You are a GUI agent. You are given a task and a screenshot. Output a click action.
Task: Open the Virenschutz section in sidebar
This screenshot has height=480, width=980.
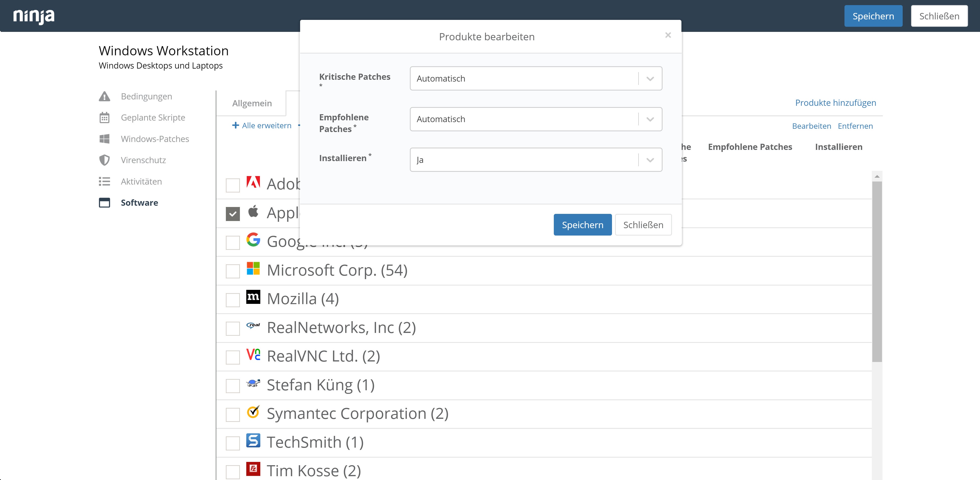(x=143, y=160)
